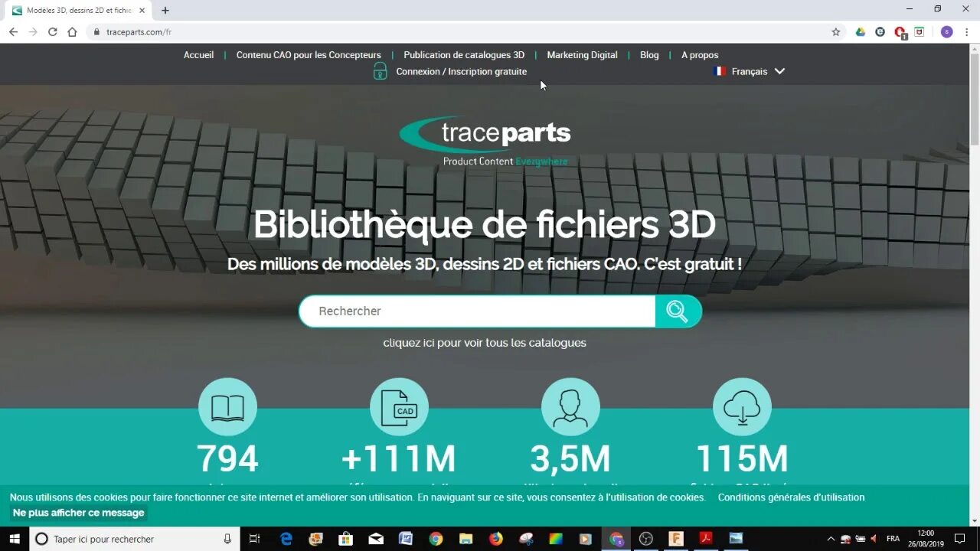Screen dimensions: 980x551
Task: Click the browser back arrow
Action: 13,32
